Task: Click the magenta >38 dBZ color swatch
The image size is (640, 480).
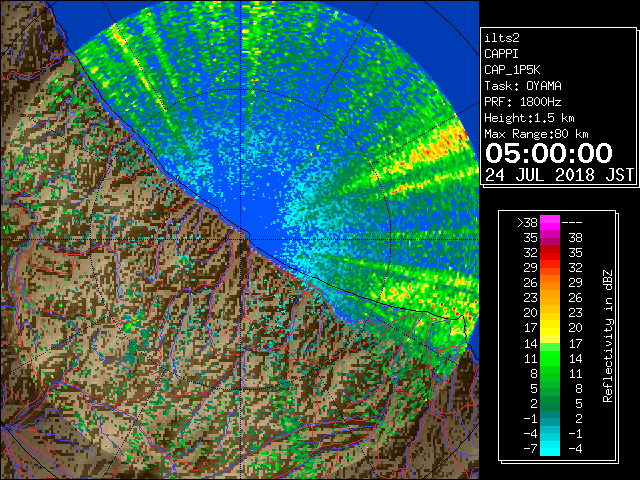Action: 550,222
